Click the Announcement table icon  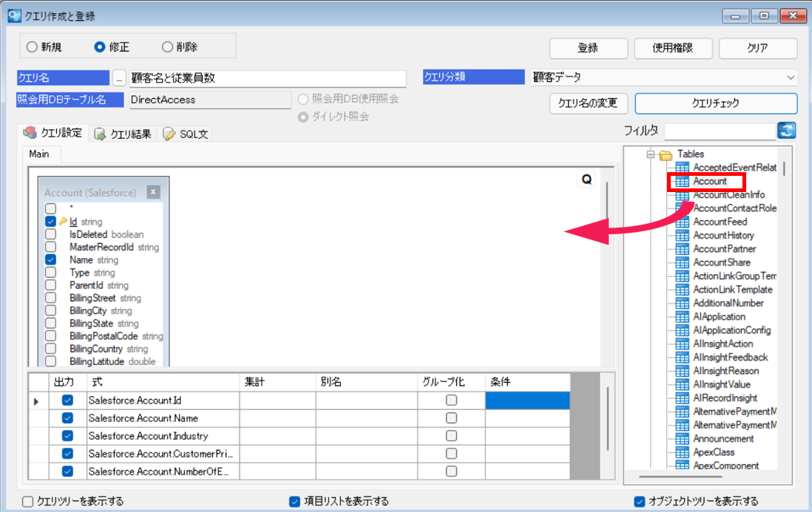[x=683, y=439]
